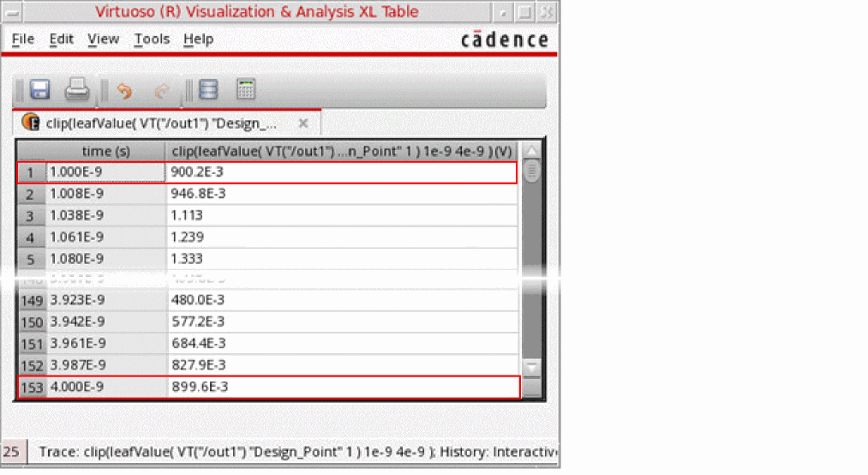This screenshot has width=868, height=475.
Task: Click row header number 1
Action: 32,172
